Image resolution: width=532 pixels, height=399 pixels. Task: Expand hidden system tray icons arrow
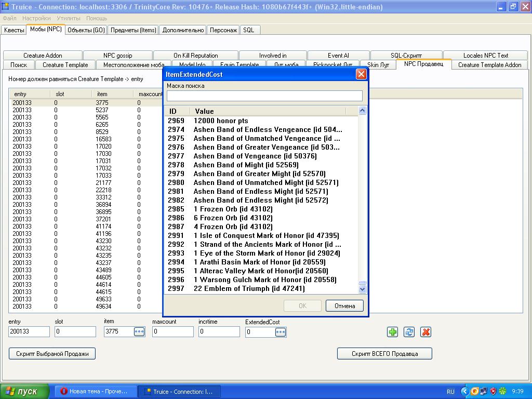[x=465, y=391]
